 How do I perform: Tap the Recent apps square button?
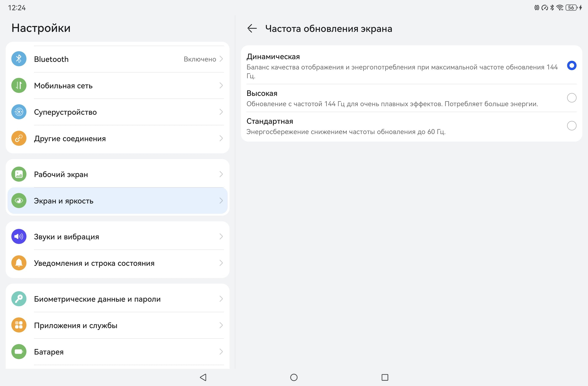(x=385, y=377)
